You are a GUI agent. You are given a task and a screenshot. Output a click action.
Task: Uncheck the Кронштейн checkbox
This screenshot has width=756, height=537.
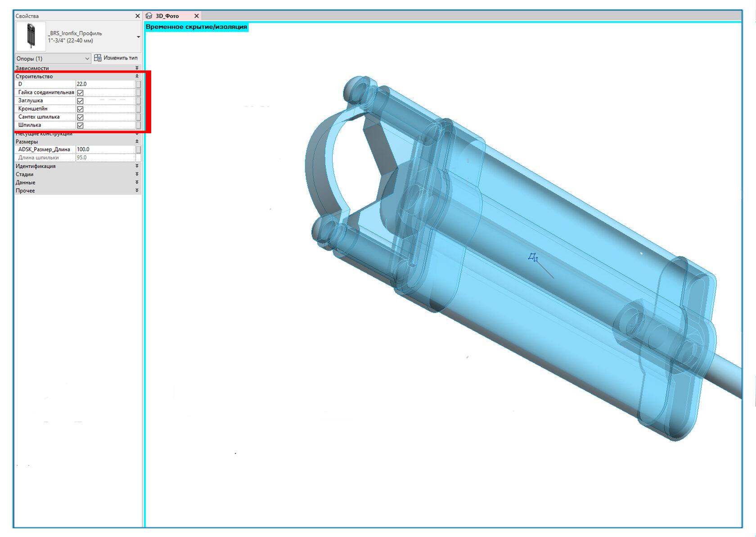(80, 109)
